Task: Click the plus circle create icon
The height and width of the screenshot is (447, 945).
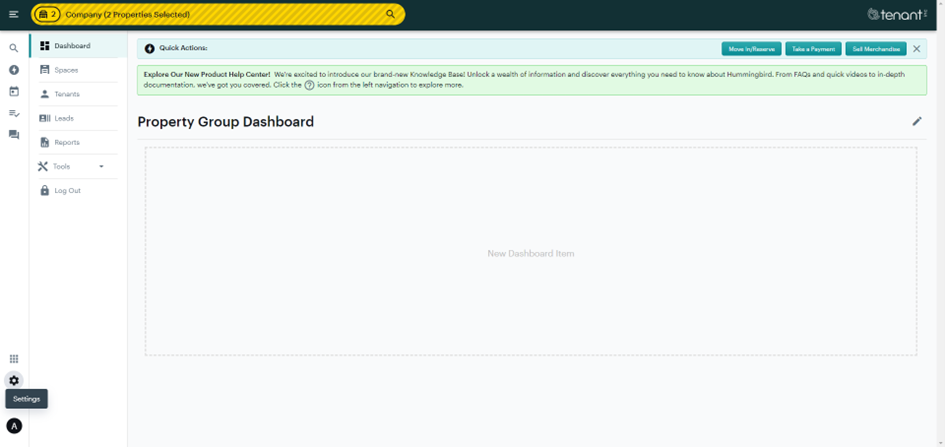Action: click(x=14, y=70)
